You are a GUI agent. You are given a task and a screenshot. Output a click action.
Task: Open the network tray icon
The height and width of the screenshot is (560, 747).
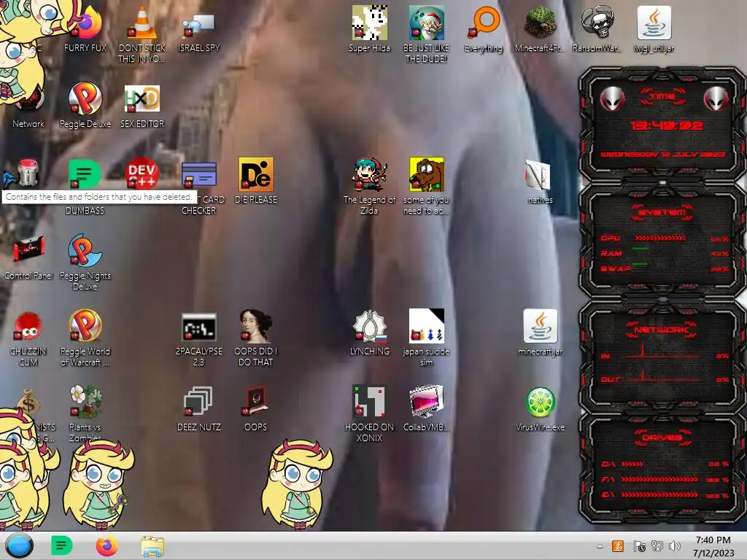[x=657, y=546]
